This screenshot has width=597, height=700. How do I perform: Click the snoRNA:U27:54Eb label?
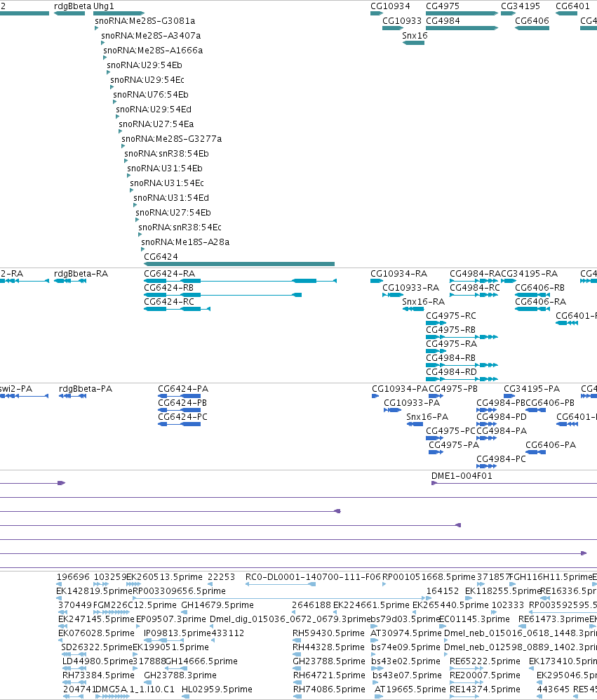click(x=173, y=213)
